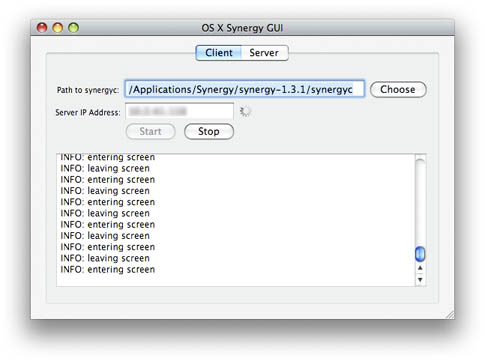Image resolution: width=485 pixels, height=361 pixels.
Task: Click the window resize grip corner
Action: [x=450, y=315]
